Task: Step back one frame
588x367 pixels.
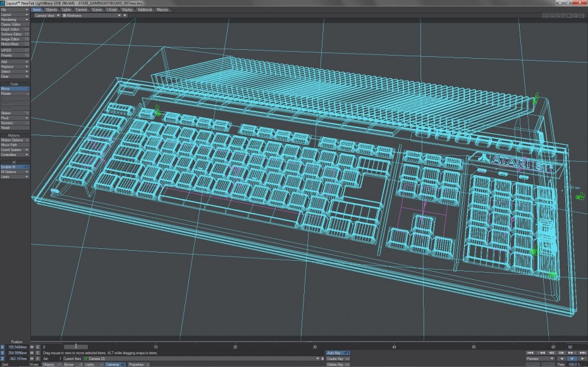Action: pos(551,352)
